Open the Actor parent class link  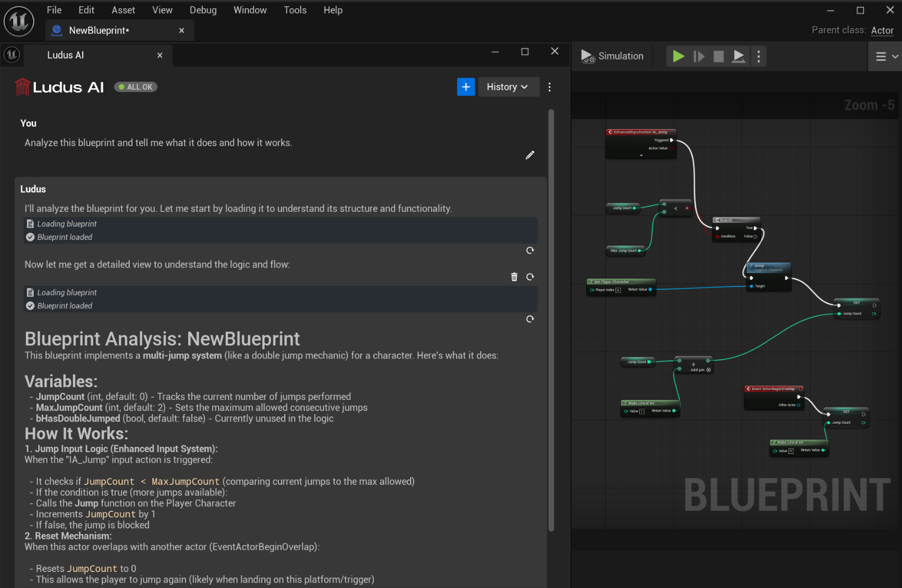(882, 30)
